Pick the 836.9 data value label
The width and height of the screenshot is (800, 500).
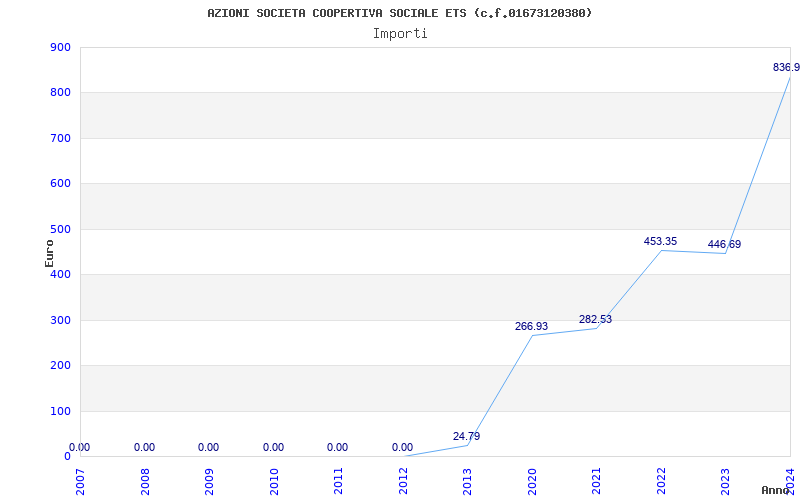click(x=786, y=67)
